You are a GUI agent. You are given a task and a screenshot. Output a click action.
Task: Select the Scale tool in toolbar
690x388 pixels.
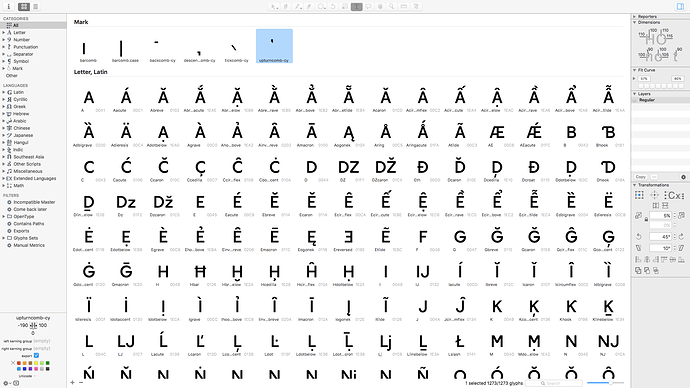click(345, 7)
